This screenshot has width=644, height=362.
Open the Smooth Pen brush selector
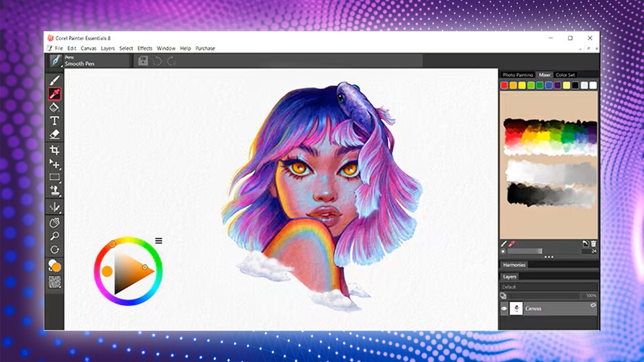coord(56,61)
